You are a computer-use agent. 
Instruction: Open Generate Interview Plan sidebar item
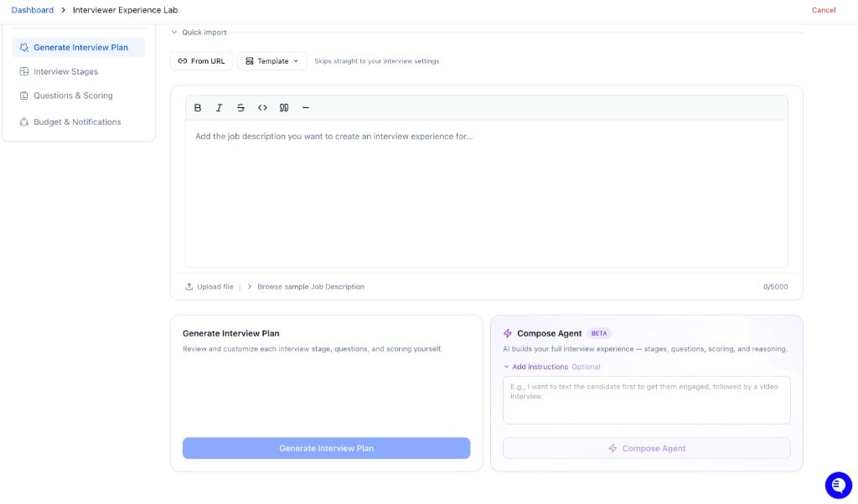[78, 48]
